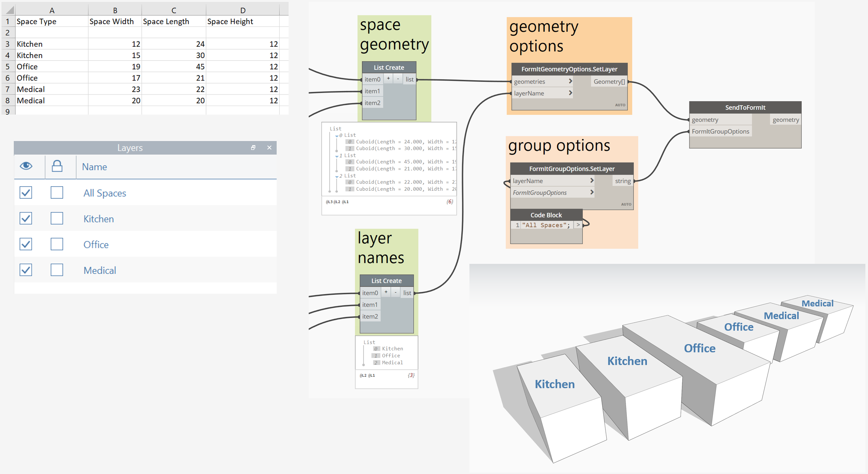The width and height of the screenshot is (868, 474).
Task: Select the All Spaces layer name
Action: coord(105,193)
